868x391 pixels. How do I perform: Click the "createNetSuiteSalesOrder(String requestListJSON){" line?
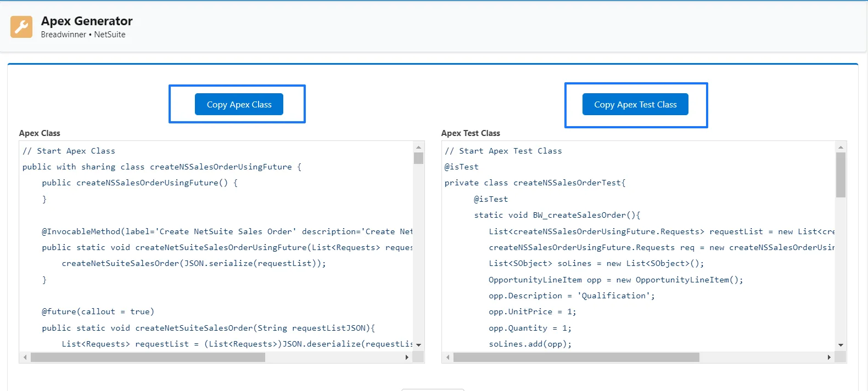pyautogui.click(x=209, y=328)
